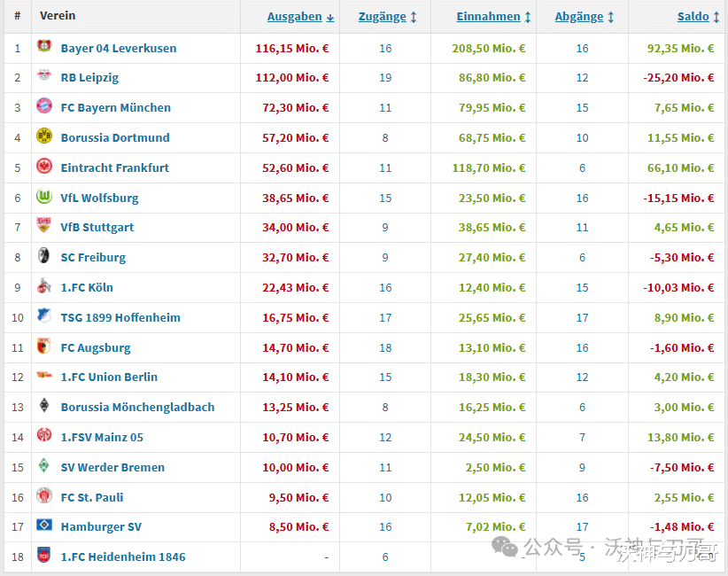Open 1.FSV Mainz 05 club link

102,438
